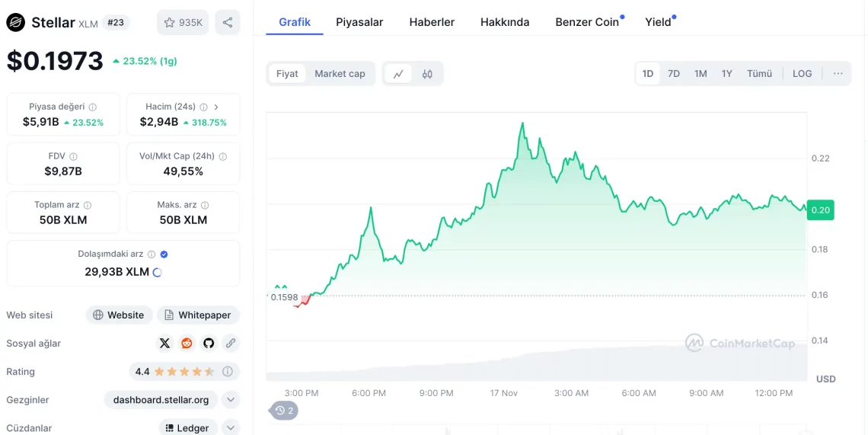Expand the Cüzdanlar wallets dropdown
This screenshot has width=868, height=435.
(x=231, y=427)
